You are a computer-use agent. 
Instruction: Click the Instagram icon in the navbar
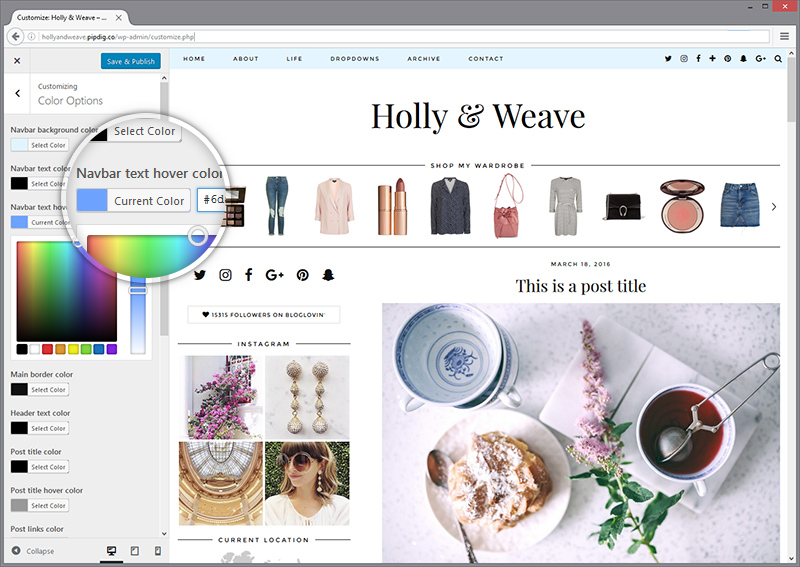(684, 59)
